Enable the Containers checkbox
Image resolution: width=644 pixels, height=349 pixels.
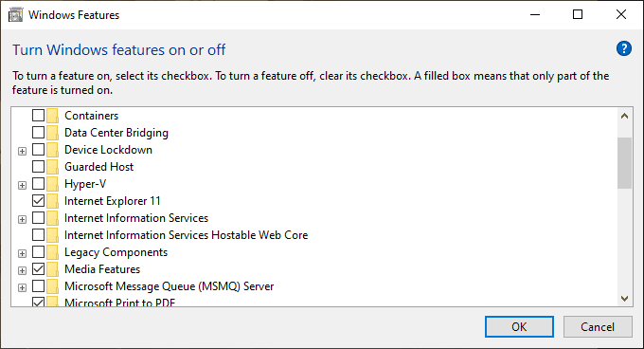(38, 115)
